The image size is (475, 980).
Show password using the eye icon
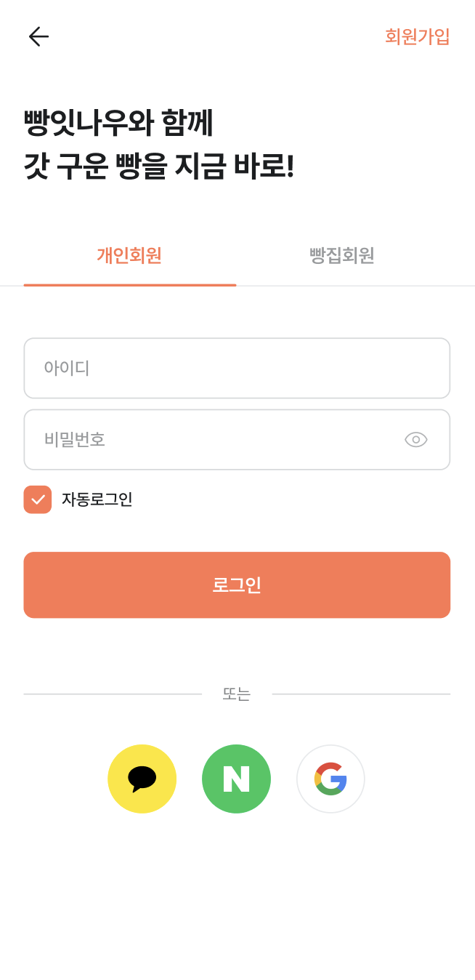(x=415, y=439)
